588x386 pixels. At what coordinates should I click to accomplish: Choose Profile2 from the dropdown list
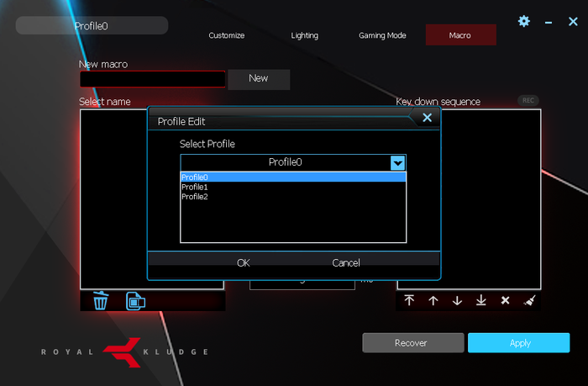(195, 197)
